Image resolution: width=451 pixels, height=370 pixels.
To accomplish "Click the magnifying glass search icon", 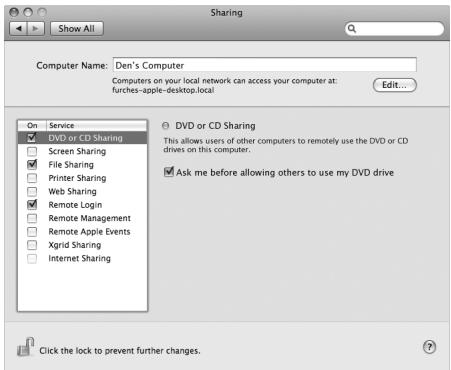I will point(352,29).
